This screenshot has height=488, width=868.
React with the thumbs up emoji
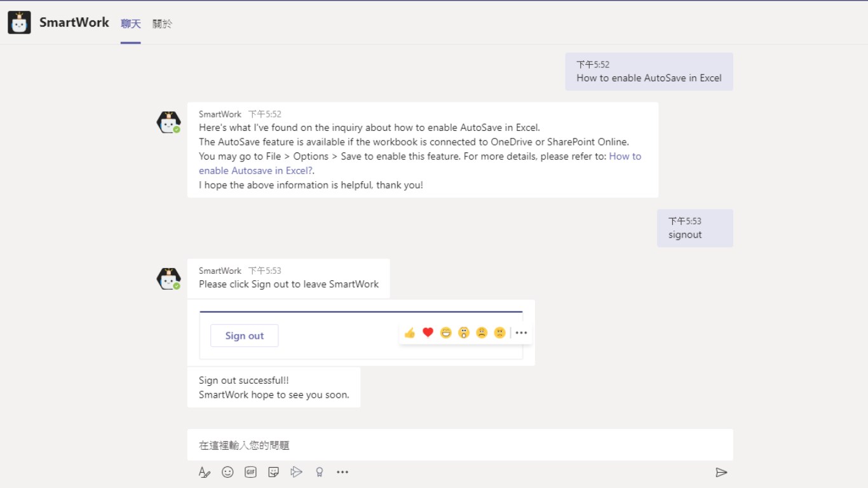410,333
